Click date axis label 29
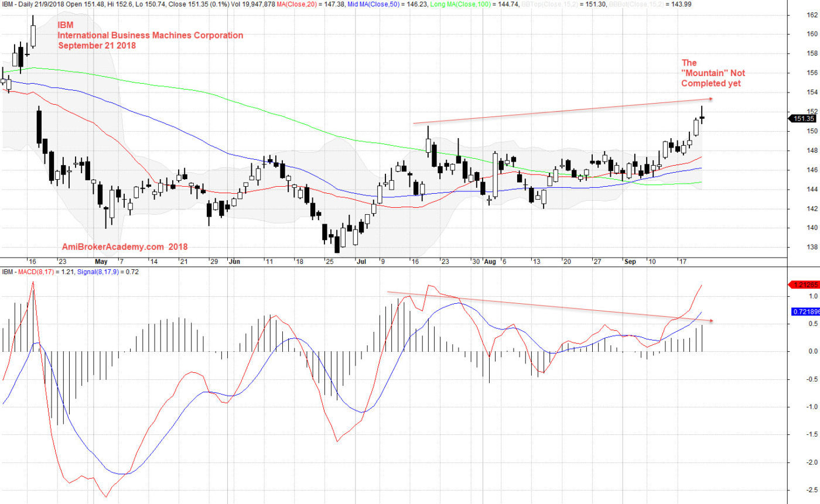Image resolution: width=820 pixels, height=504 pixels. tap(214, 262)
